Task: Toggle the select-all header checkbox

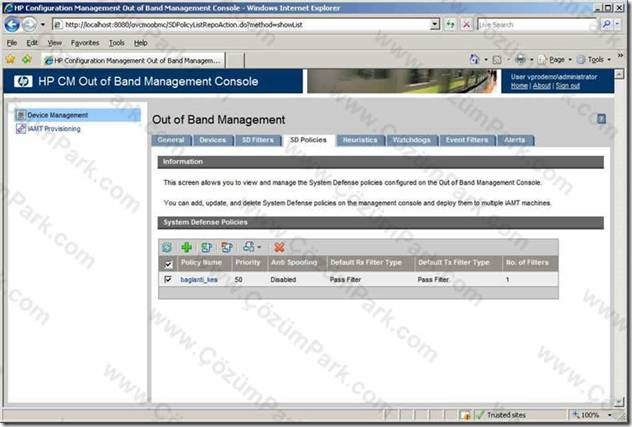Action: (168, 265)
